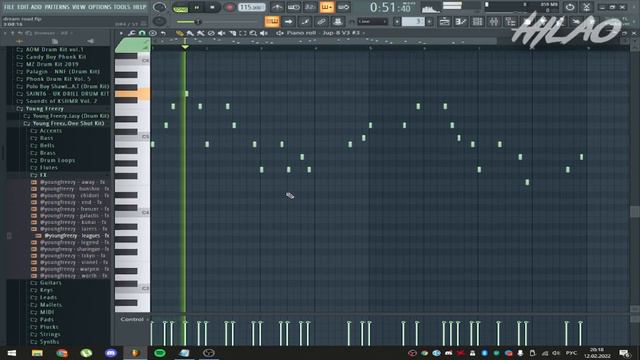The image size is (640, 360).
Task: Click the Stop transport button
Action: (212, 7)
